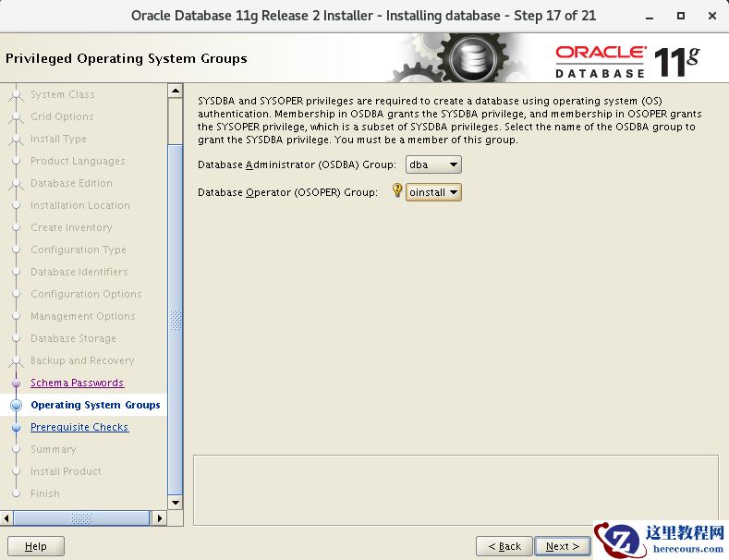The image size is (729, 560).
Task: Click the empty message panel at bottom
Action: [456, 491]
